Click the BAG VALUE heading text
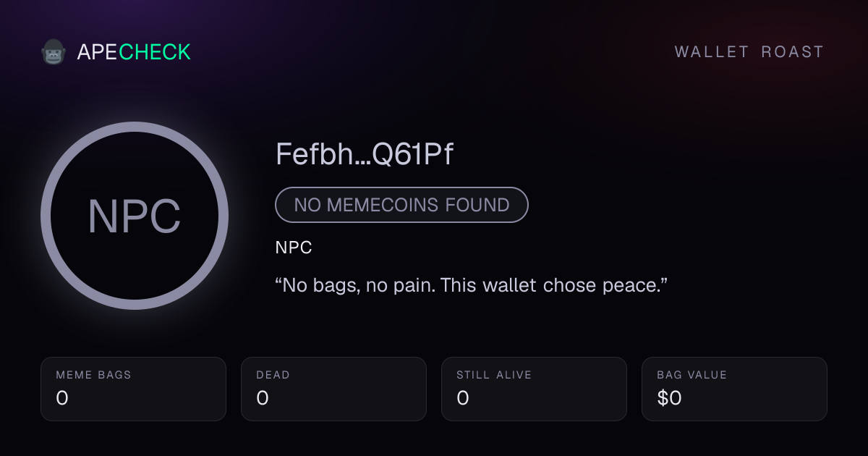868x456 pixels. (x=692, y=375)
